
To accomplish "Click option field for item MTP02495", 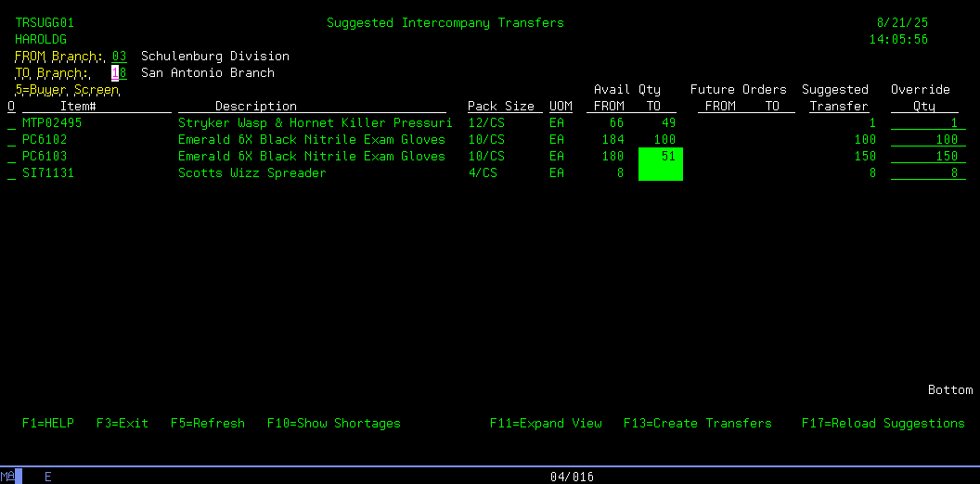I will (11, 123).
